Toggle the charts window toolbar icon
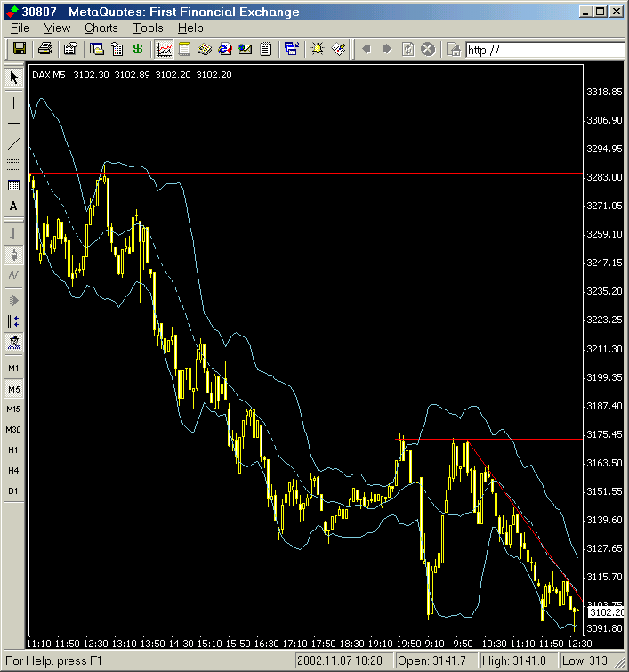The height and width of the screenshot is (672, 629). [165, 49]
